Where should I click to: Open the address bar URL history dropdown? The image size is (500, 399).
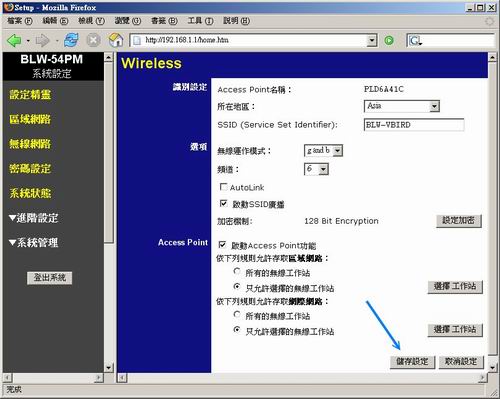click(372, 41)
